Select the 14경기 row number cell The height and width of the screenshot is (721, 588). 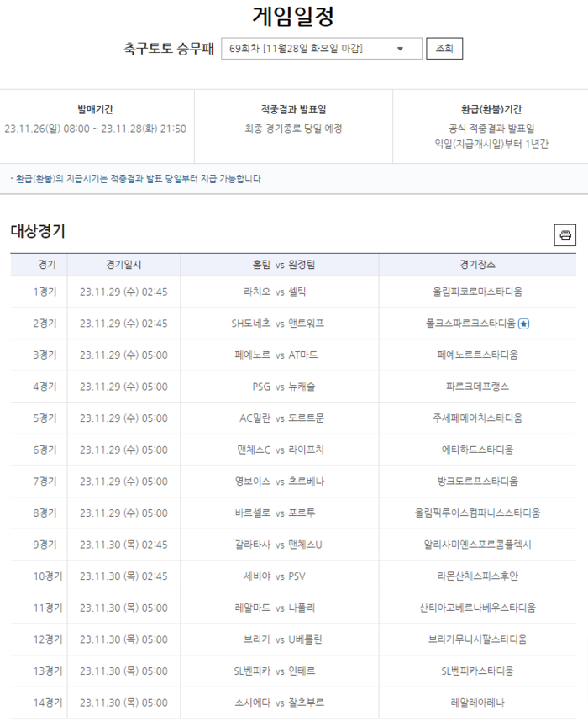(47, 703)
